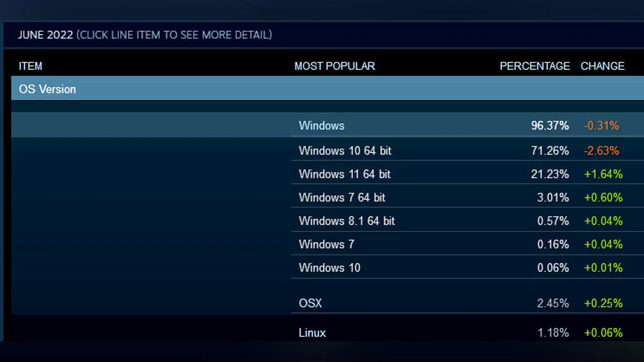Select the Linux row label
The width and height of the screenshot is (644, 362).
pyautogui.click(x=312, y=333)
